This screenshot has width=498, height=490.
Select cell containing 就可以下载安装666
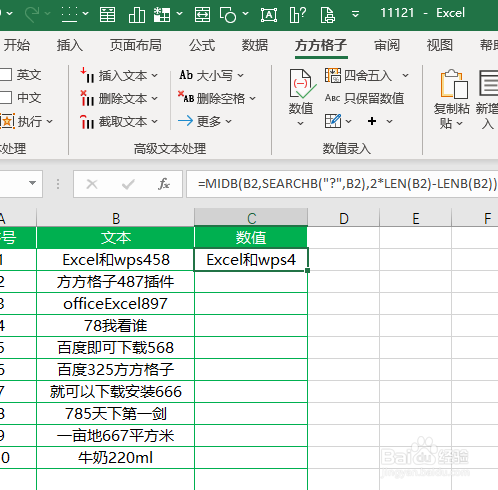[x=115, y=392]
